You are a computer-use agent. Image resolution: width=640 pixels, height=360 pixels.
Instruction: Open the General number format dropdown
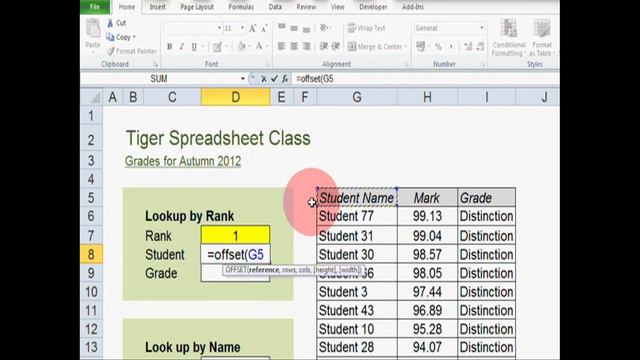click(482, 28)
